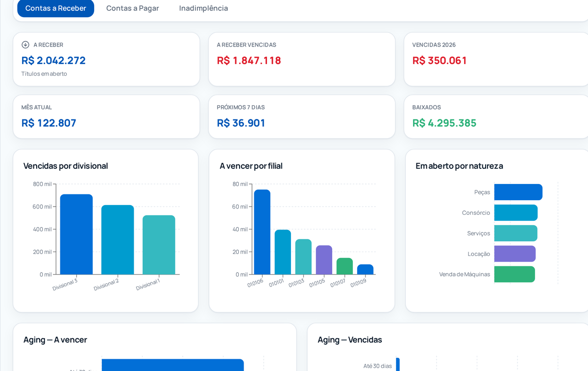Click the Locação purple bar

[515, 254]
